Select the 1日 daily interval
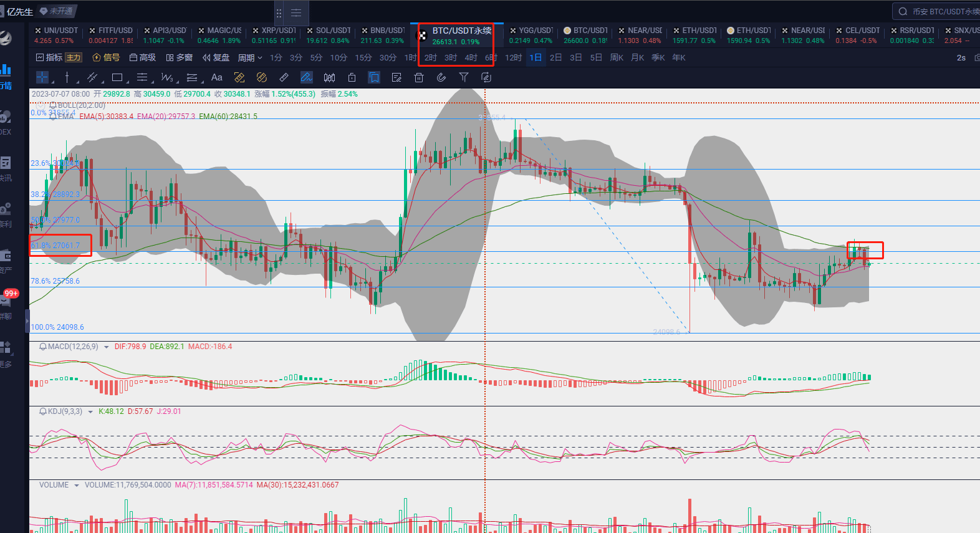 536,57
